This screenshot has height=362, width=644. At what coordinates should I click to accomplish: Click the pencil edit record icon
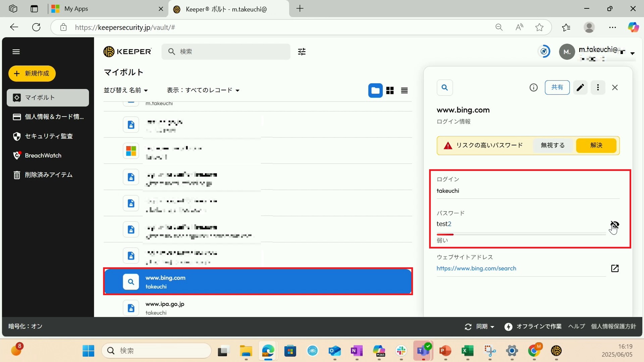click(580, 88)
